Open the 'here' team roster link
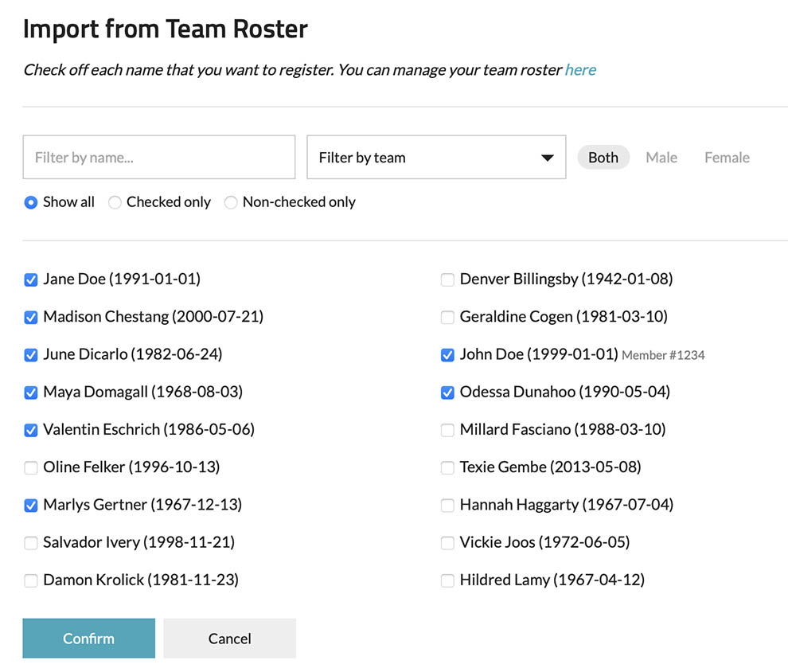The image size is (788, 672). [580, 70]
